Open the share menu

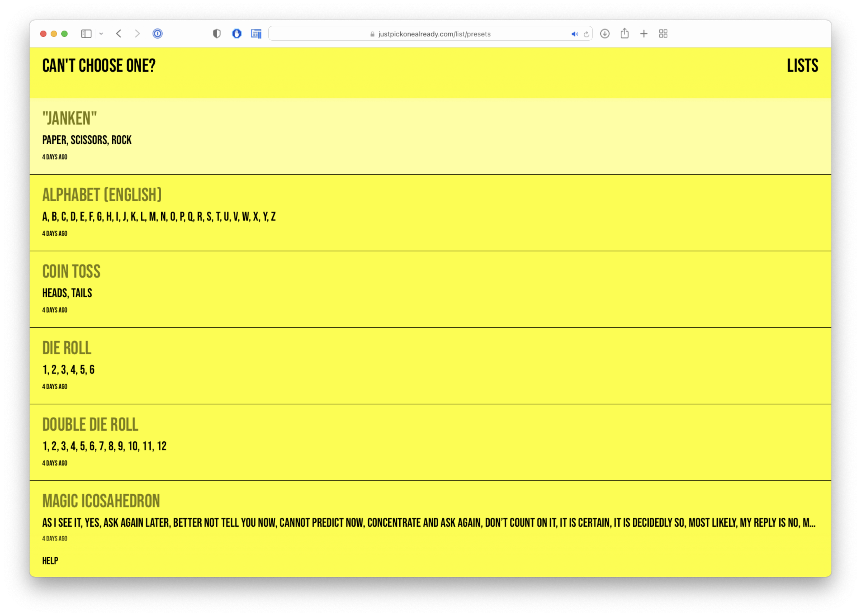[x=625, y=34]
